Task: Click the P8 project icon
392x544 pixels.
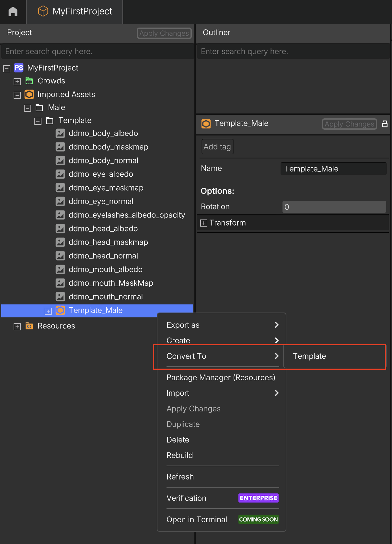Action: 19,68
